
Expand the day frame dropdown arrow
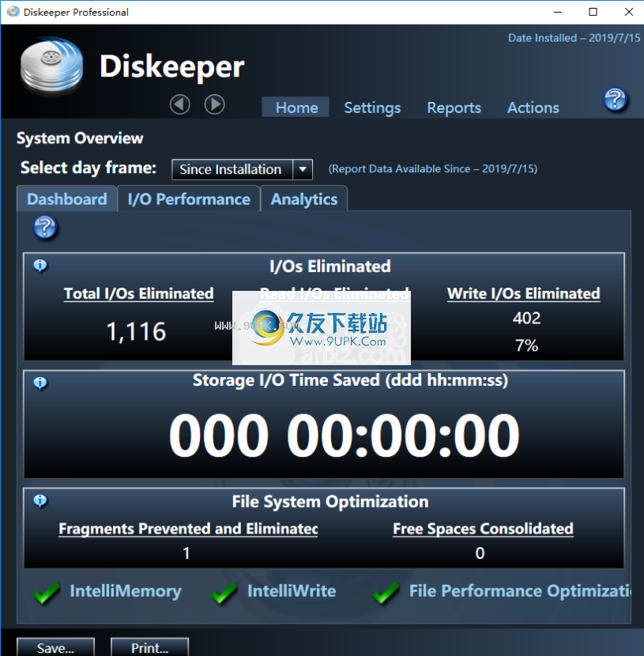(x=303, y=169)
